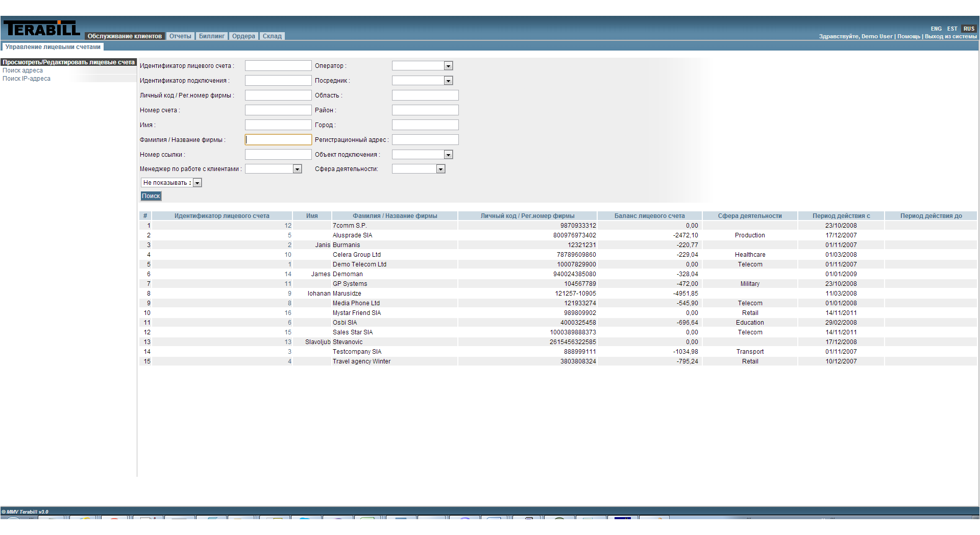Click the Помощь link
980x535 pixels.
(909, 37)
